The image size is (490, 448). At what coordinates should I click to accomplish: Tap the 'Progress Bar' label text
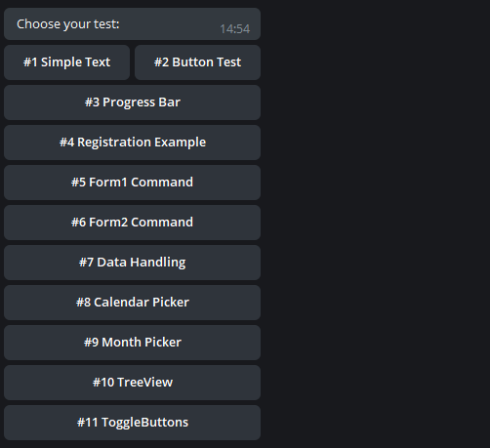142,102
